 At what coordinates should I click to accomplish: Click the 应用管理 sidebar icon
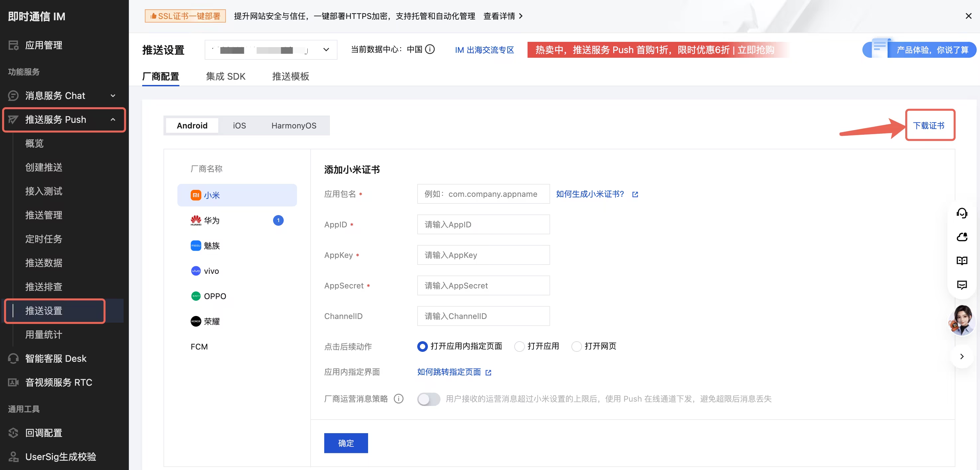tap(13, 45)
